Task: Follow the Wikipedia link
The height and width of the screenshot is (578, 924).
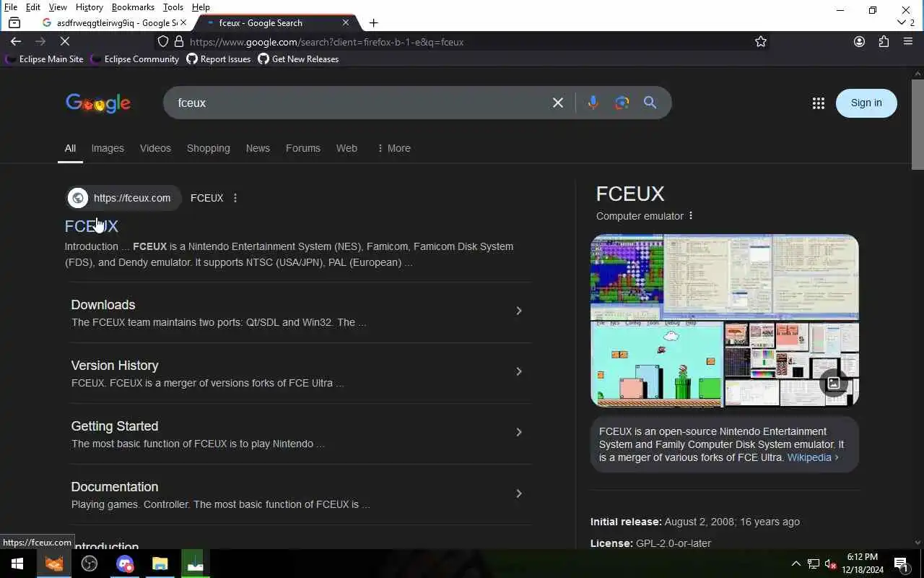Action: coord(813,457)
